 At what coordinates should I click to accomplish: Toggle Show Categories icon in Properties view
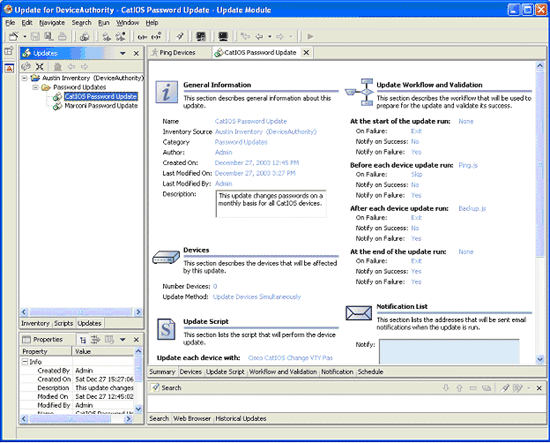83,340
